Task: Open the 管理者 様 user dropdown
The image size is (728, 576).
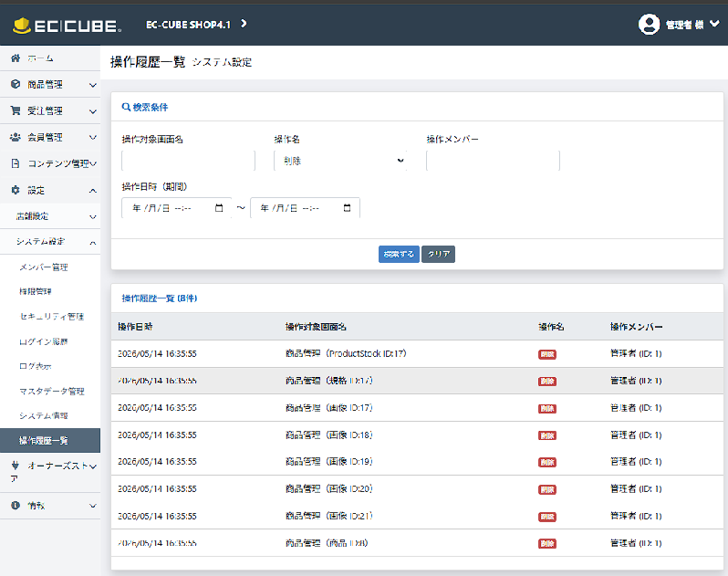Action: point(693,25)
